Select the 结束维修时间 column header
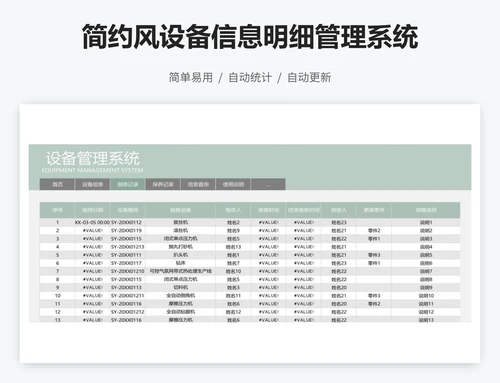Image resolution: width=500 pixels, height=383 pixels. click(x=304, y=210)
